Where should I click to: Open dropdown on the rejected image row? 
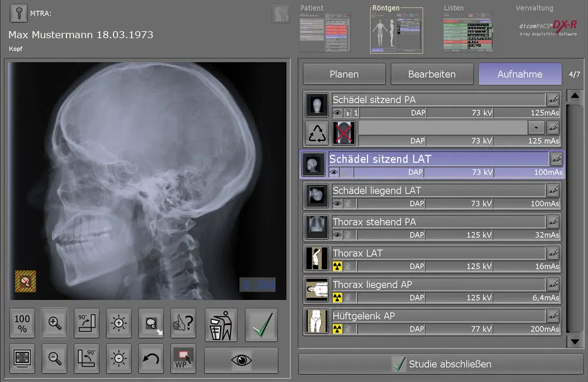(x=535, y=127)
